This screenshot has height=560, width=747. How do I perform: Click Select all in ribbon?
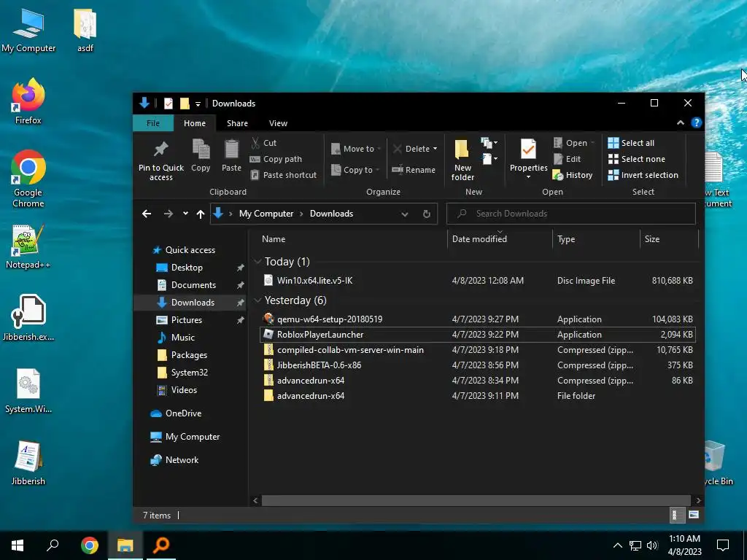pos(631,143)
